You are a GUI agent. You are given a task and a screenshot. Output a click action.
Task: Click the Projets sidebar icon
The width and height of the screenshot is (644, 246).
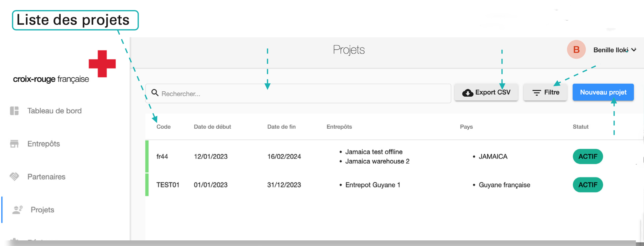18,210
